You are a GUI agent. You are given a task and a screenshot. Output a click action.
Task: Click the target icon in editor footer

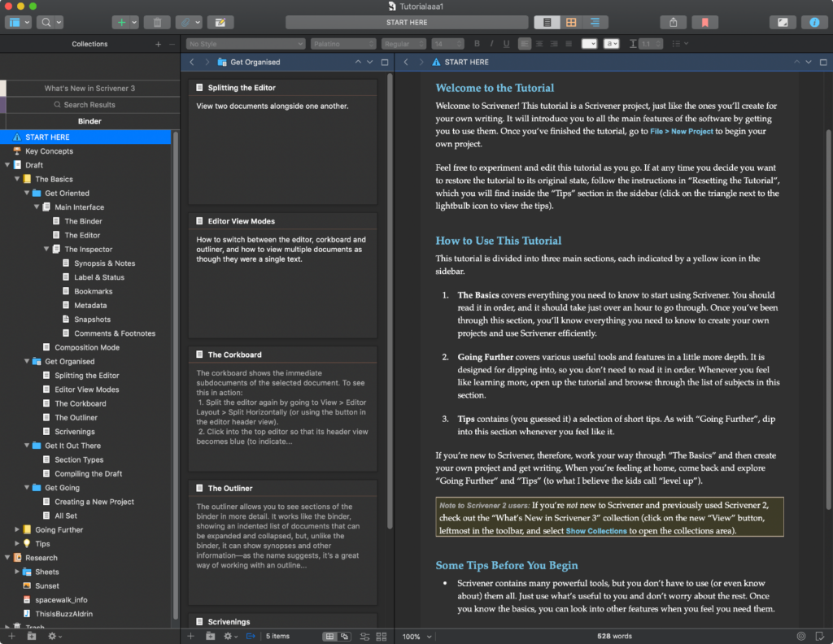pos(801,636)
